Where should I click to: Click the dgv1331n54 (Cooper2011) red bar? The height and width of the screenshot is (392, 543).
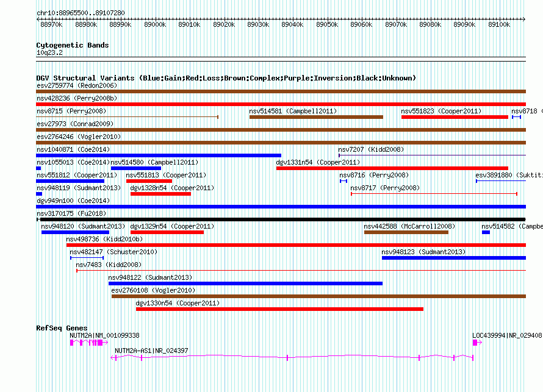tap(392, 168)
